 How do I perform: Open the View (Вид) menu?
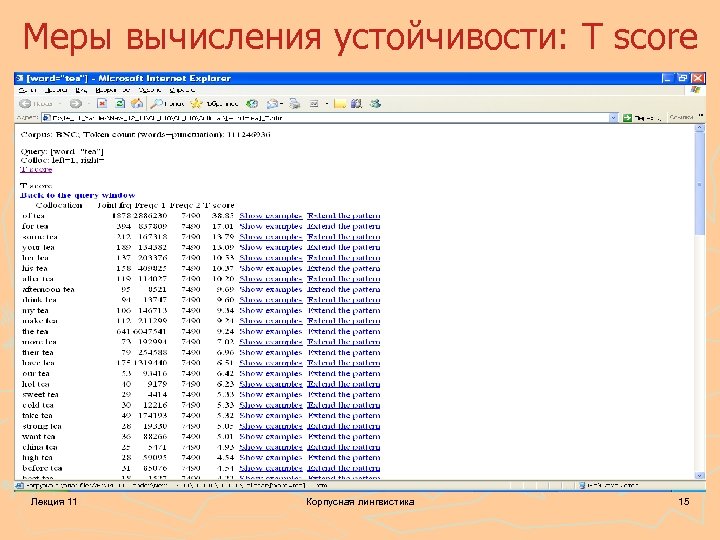(81, 90)
